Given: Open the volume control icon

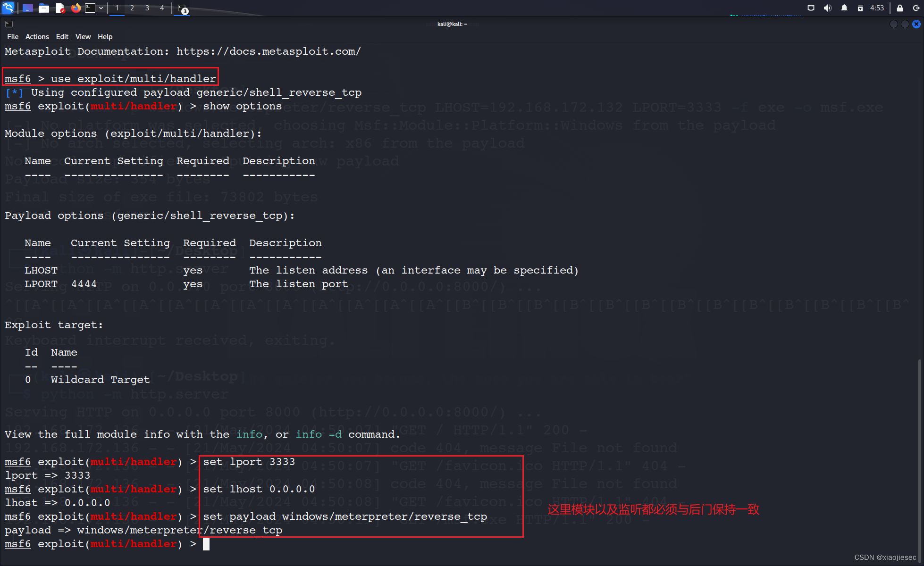Looking at the screenshot, I should (x=827, y=8).
